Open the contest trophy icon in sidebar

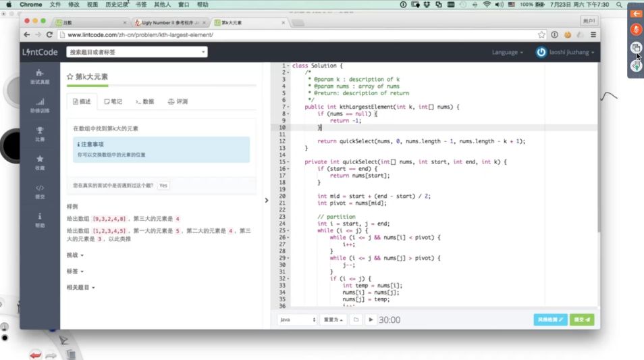coord(40,134)
